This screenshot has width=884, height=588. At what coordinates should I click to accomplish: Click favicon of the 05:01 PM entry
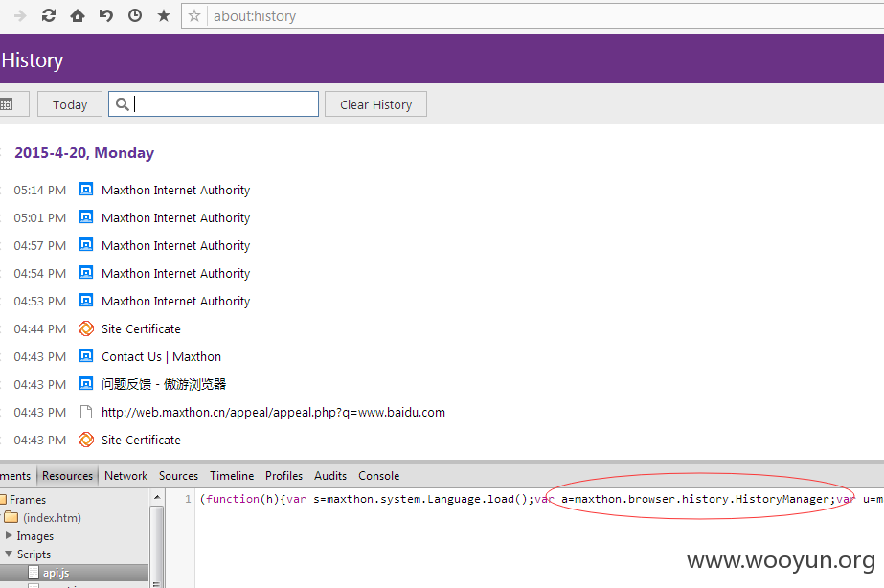tap(85, 216)
